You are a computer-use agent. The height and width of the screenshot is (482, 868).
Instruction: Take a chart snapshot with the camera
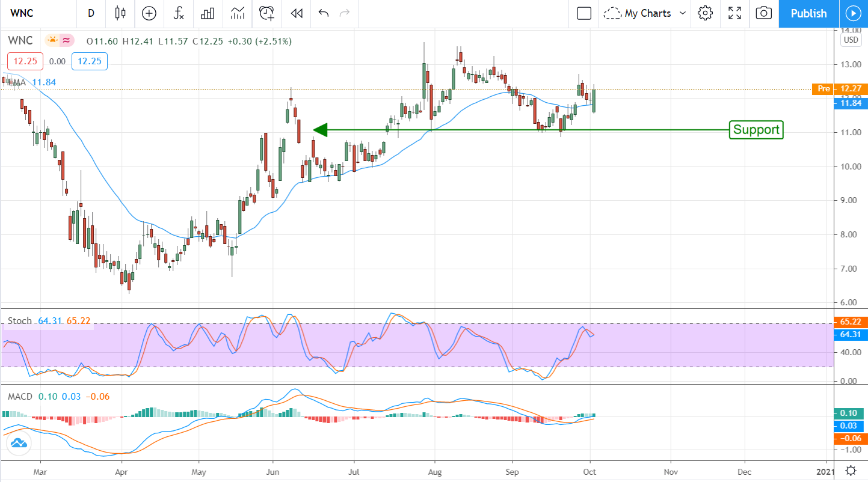763,13
